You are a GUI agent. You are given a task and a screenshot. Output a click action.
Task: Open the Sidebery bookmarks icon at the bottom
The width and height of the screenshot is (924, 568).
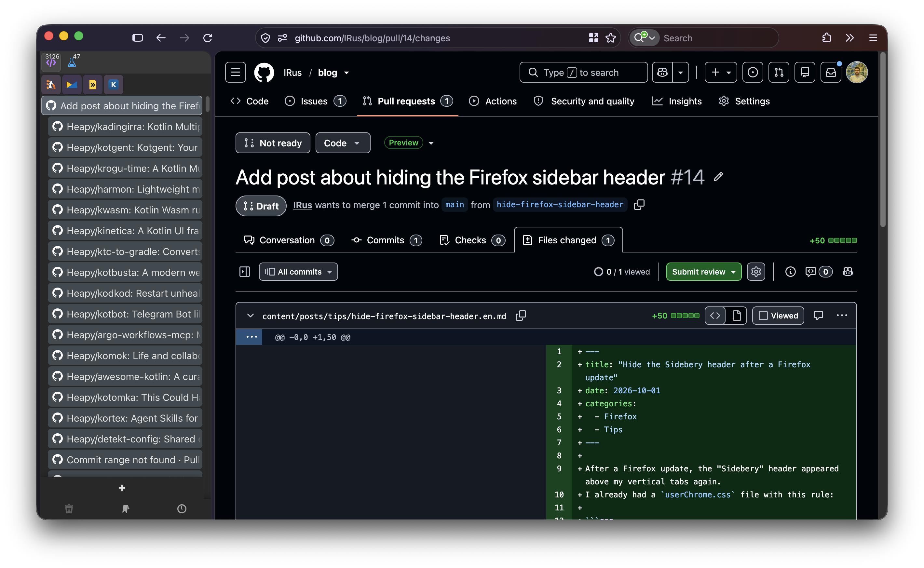point(126,509)
